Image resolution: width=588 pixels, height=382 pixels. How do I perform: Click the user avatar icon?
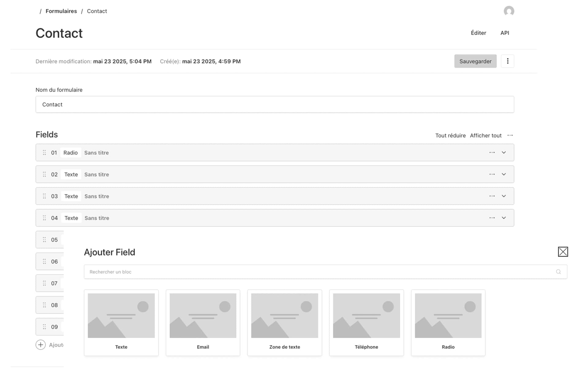point(509,11)
